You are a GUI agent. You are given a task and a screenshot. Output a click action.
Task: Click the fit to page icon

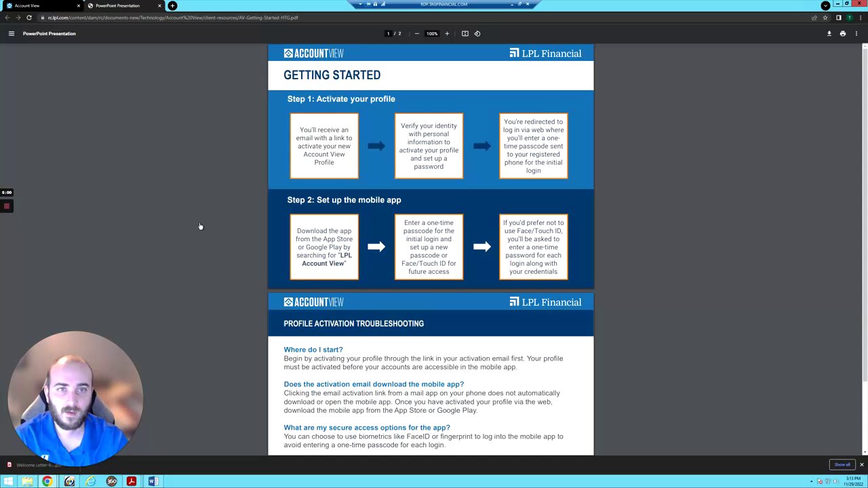click(465, 33)
